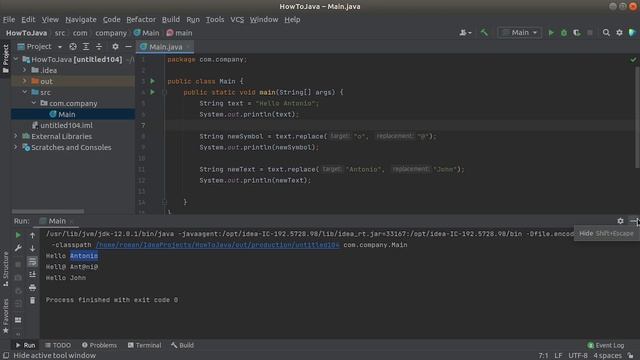Click the 4 spaces indent setting
The height and width of the screenshot is (360, 640).
coord(607,356)
